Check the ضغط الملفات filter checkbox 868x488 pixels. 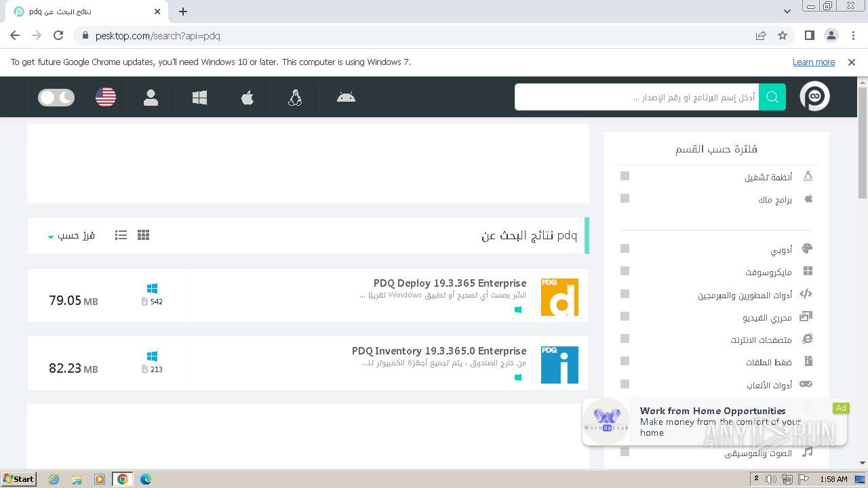[x=625, y=361]
